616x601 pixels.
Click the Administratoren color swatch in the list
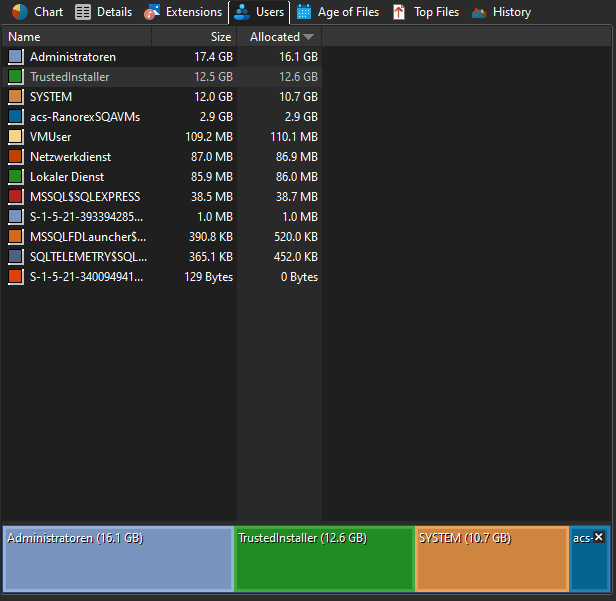click(16, 57)
